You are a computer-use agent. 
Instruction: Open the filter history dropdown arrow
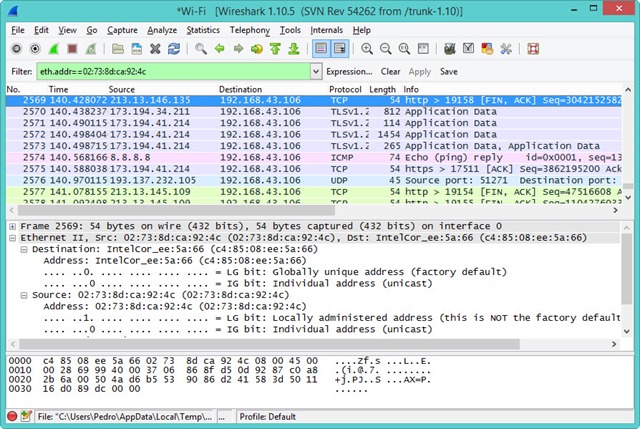tap(316, 71)
